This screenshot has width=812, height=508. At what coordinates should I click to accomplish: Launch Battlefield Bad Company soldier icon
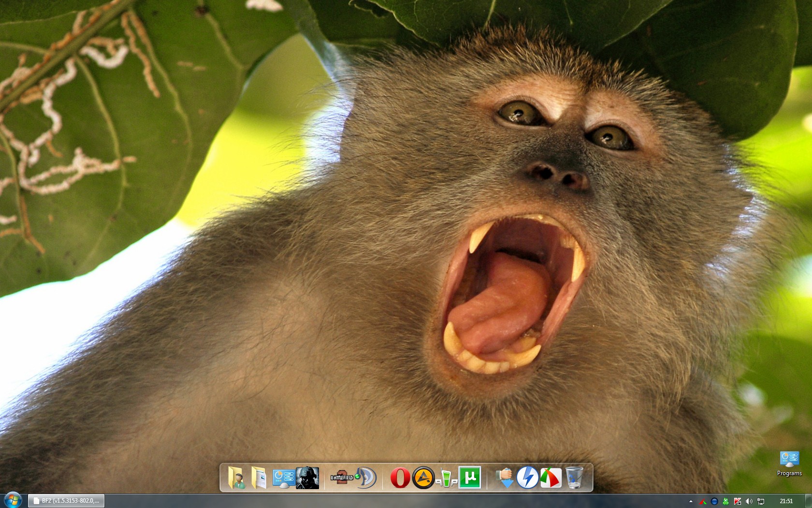click(307, 478)
